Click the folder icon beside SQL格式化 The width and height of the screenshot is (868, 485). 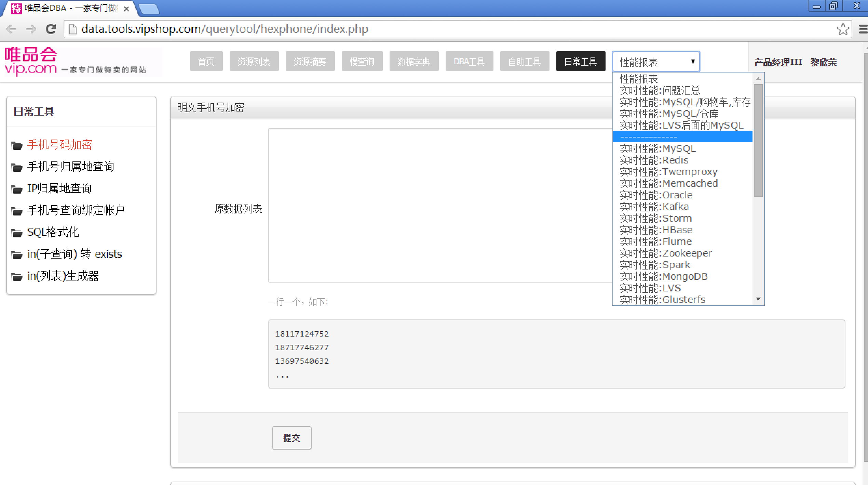point(17,233)
